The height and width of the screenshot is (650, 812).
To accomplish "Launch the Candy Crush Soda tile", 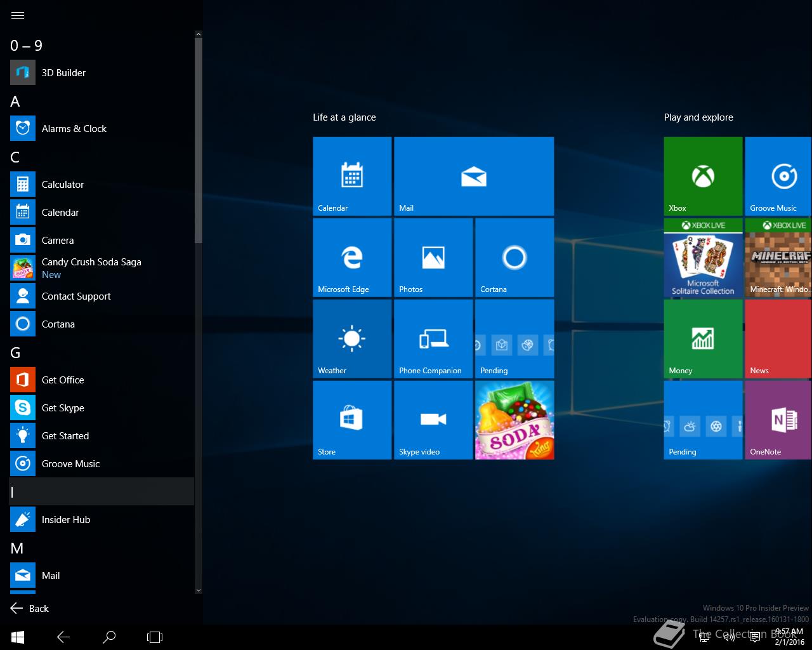I will [514, 420].
